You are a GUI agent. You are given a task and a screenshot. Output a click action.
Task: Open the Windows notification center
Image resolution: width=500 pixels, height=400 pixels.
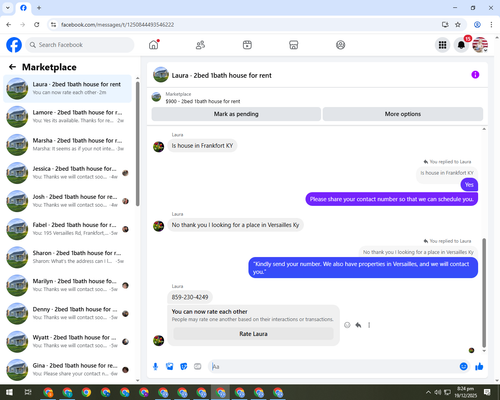[487, 392]
